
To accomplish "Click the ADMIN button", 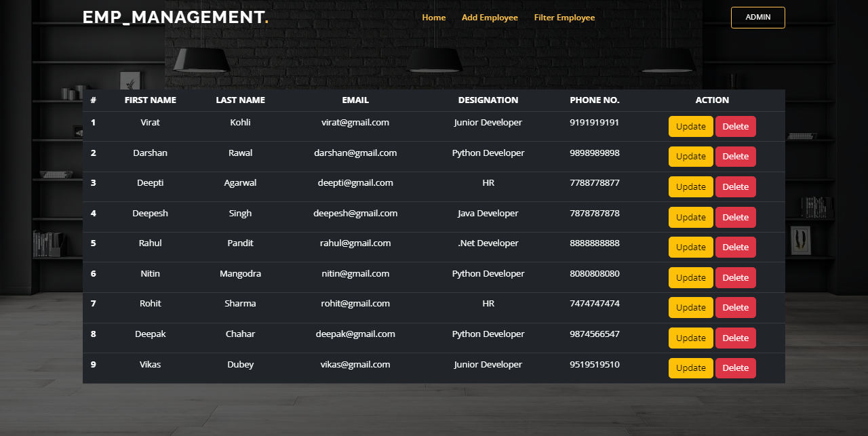I will (757, 17).
